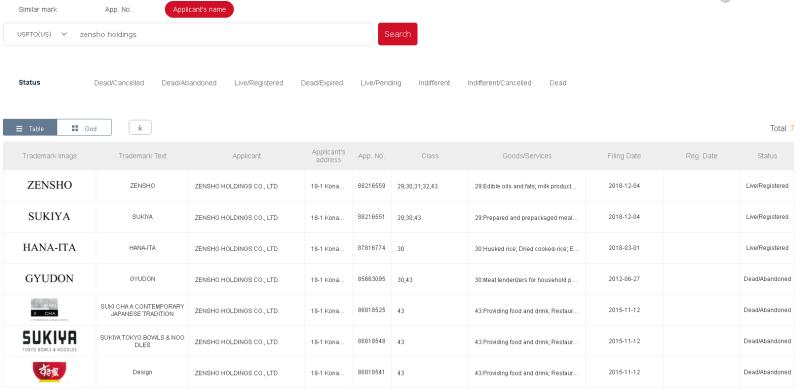
Task: Click the red Search button
Action: click(x=397, y=34)
